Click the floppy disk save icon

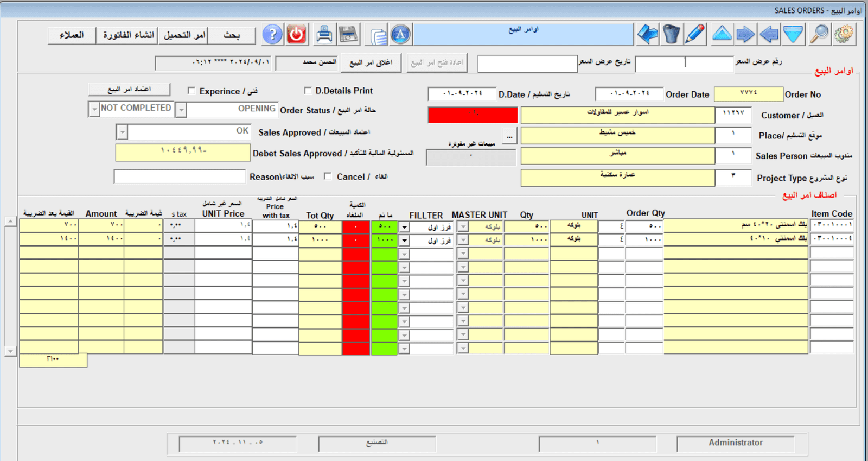(348, 35)
